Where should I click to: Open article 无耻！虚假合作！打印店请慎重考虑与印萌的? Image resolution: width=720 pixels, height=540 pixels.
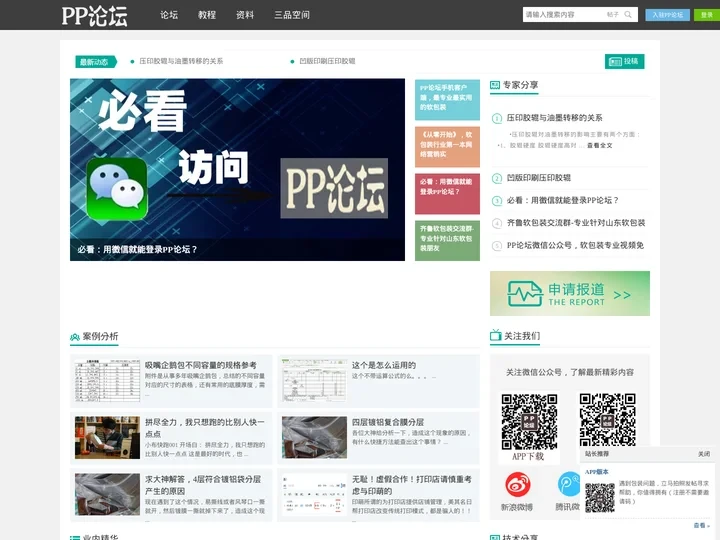[411, 485]
